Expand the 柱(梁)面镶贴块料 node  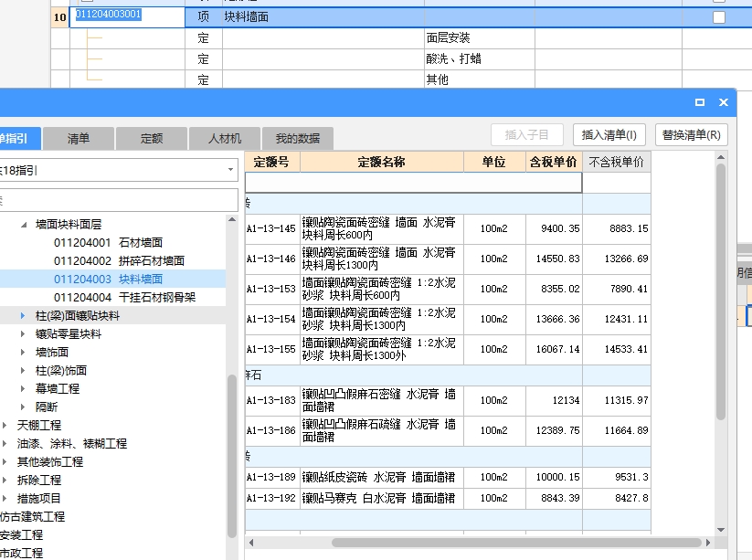(23, 315)
